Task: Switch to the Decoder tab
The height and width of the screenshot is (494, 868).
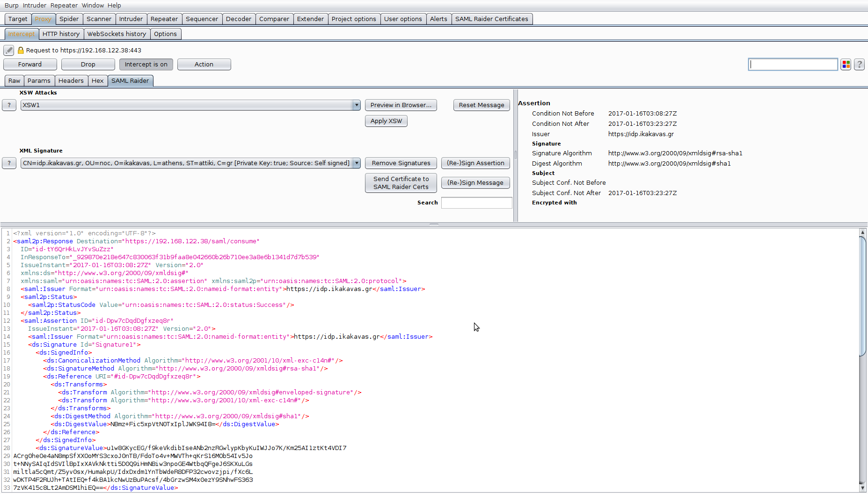Action: click(239, 19)
